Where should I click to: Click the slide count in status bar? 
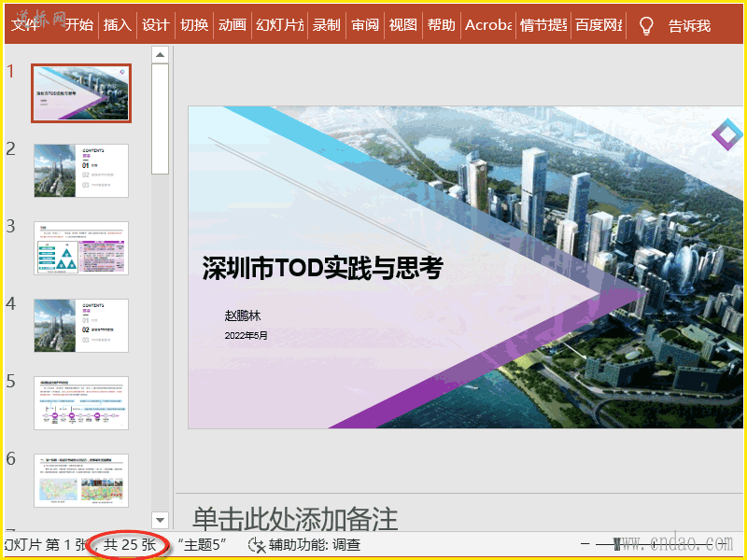tap(130, 545)
